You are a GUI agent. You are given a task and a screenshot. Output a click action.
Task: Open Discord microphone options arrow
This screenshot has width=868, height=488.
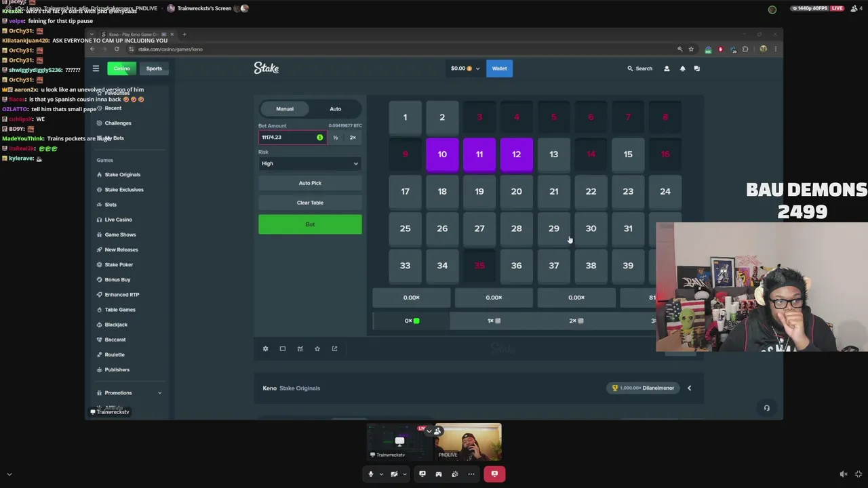(381, 474)
